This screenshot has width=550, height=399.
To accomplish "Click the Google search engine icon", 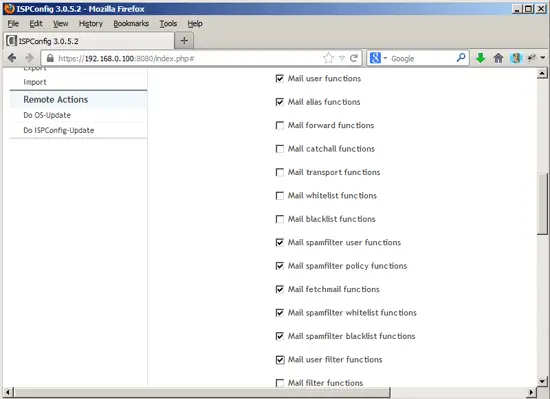I will click(375, 58).
